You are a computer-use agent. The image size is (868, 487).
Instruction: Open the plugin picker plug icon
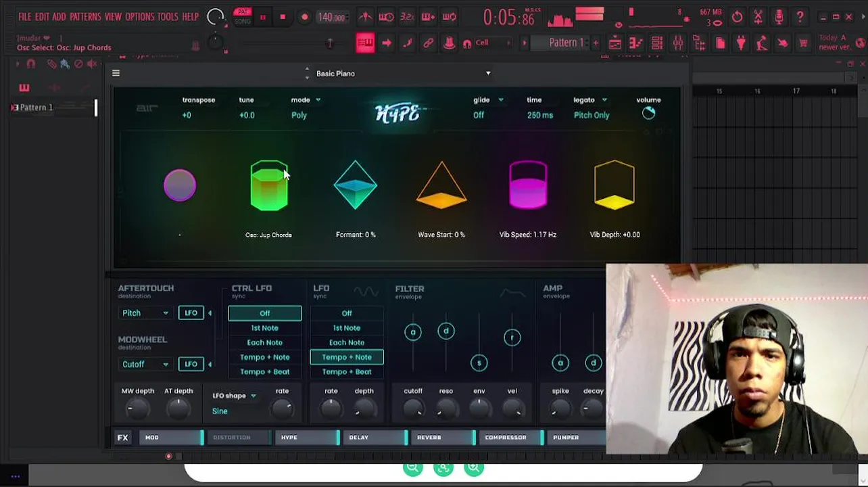pyautogui.click(x=741, y=43)
